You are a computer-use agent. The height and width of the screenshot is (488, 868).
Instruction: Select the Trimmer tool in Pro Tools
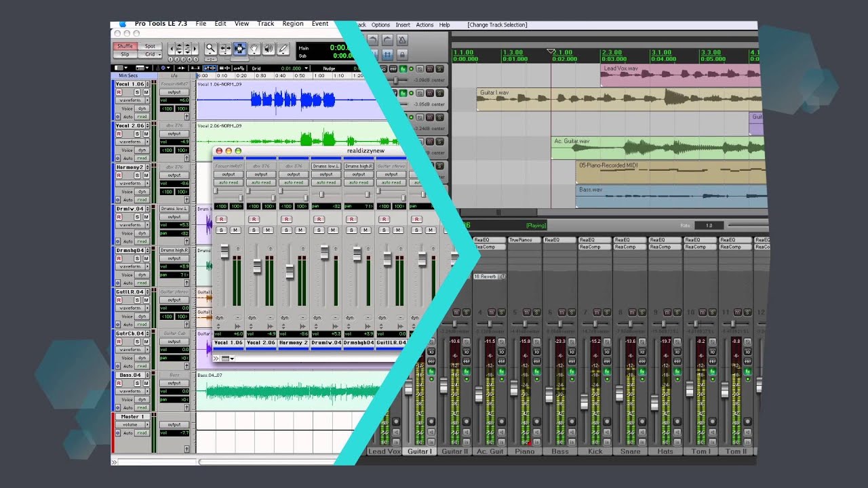[x=225, y=49]
